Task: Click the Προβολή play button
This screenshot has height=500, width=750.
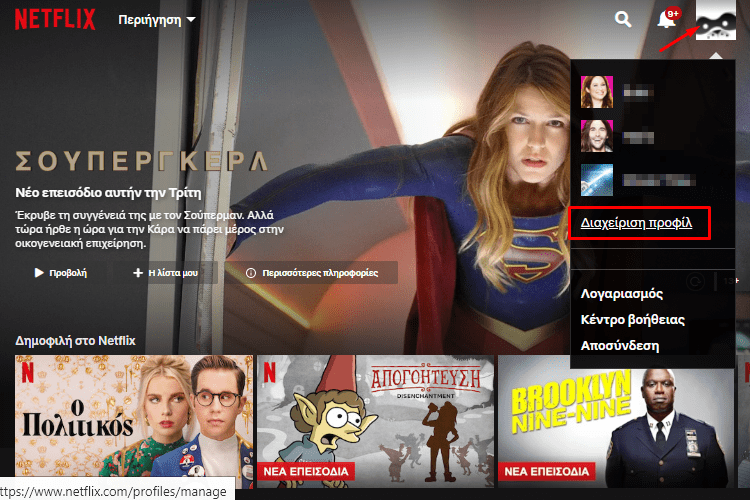Action: click(x=61, y=273)
